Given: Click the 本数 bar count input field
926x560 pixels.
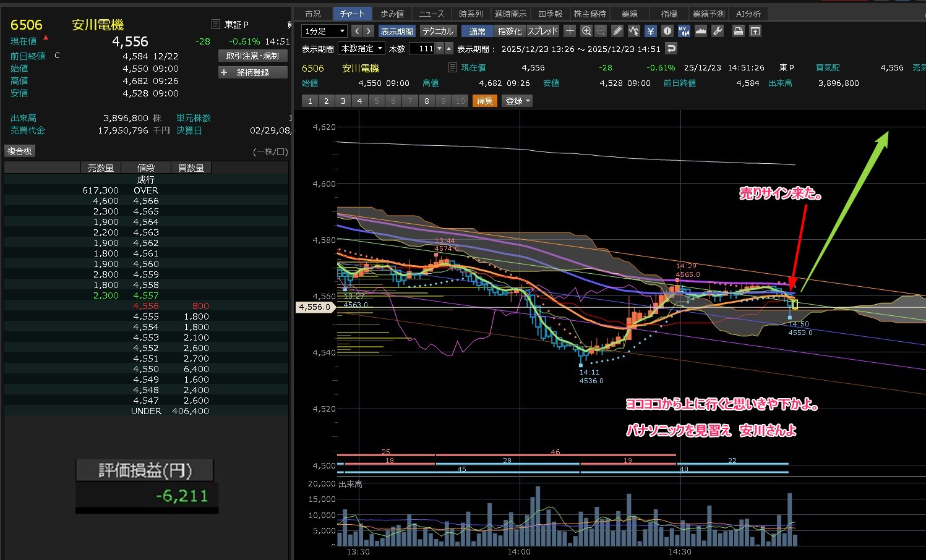Looking at the screenshot, I should point(422,48).
